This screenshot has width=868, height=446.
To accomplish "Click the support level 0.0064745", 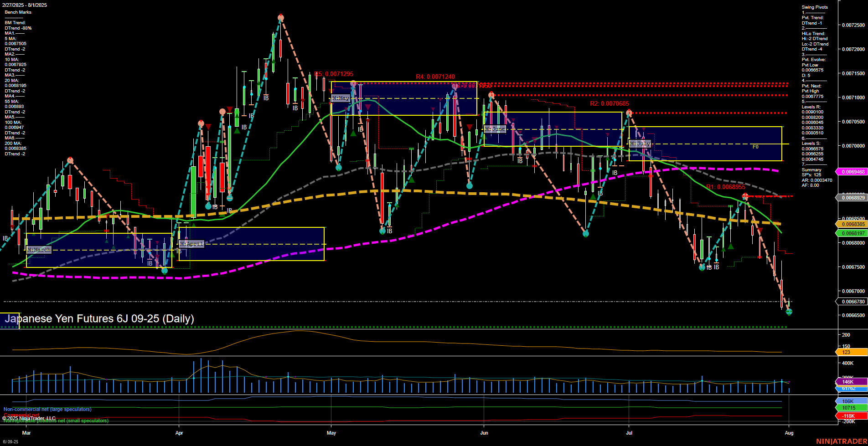I will tap(813, 159).
